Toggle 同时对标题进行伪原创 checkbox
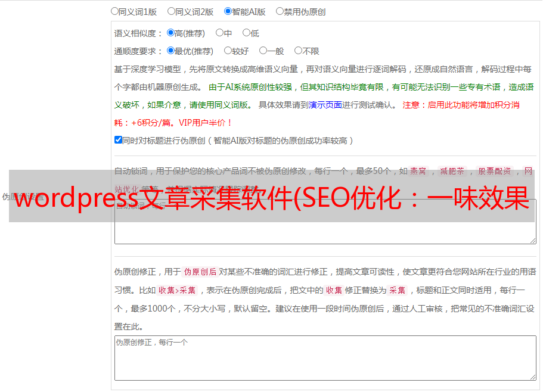The height and width of the screenshot is (392, 543). 118,140
